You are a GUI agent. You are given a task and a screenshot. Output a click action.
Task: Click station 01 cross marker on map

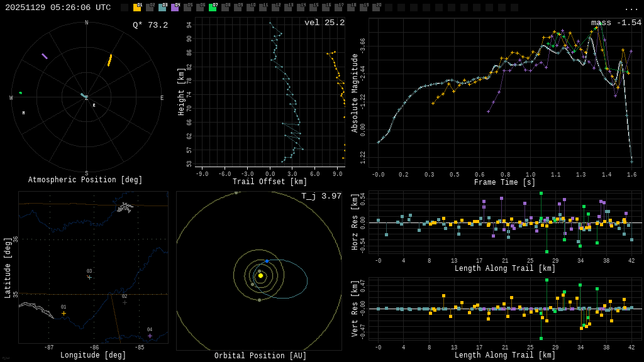tap(64, 313)
